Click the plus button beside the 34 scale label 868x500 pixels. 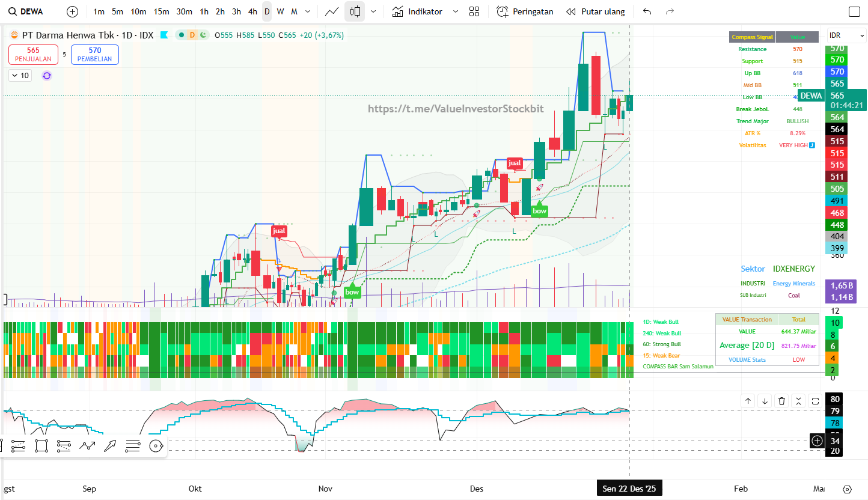pos(817,441)
